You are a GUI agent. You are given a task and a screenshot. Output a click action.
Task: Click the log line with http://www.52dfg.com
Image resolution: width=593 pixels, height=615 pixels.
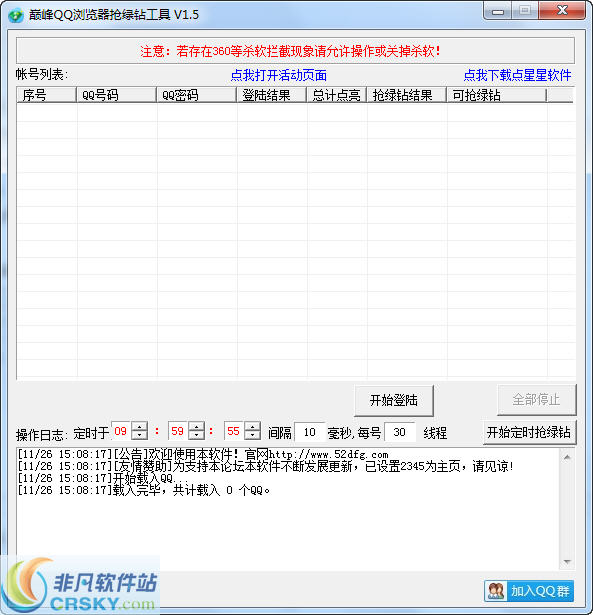(x=203, y=454)
